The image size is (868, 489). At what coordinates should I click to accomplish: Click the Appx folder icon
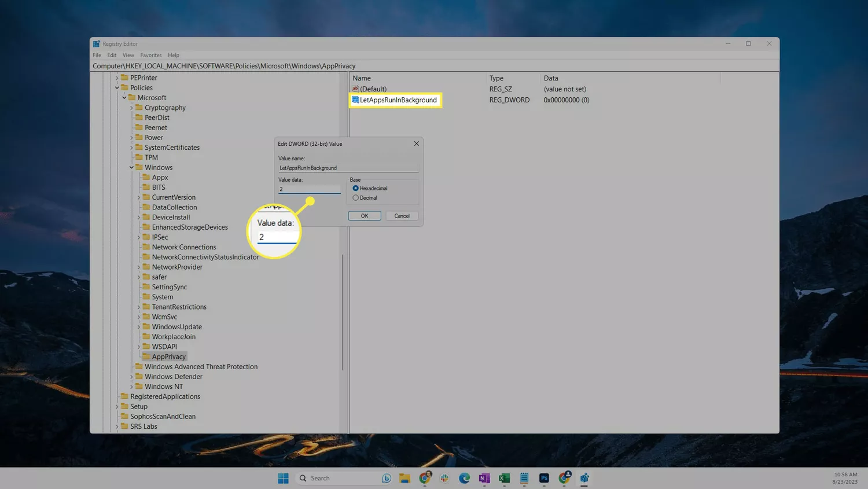click(146, 177)
